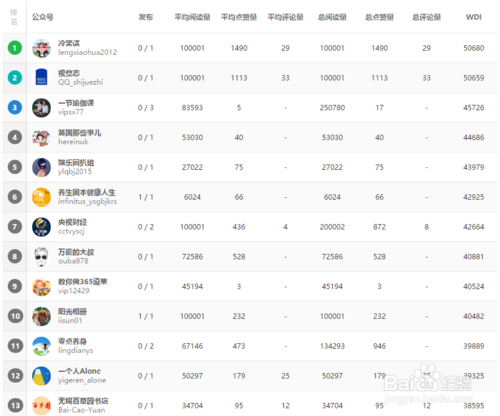Open the 央视财经 account name link
The height and width of the screenshot is (416, 500).
point(72,222)
